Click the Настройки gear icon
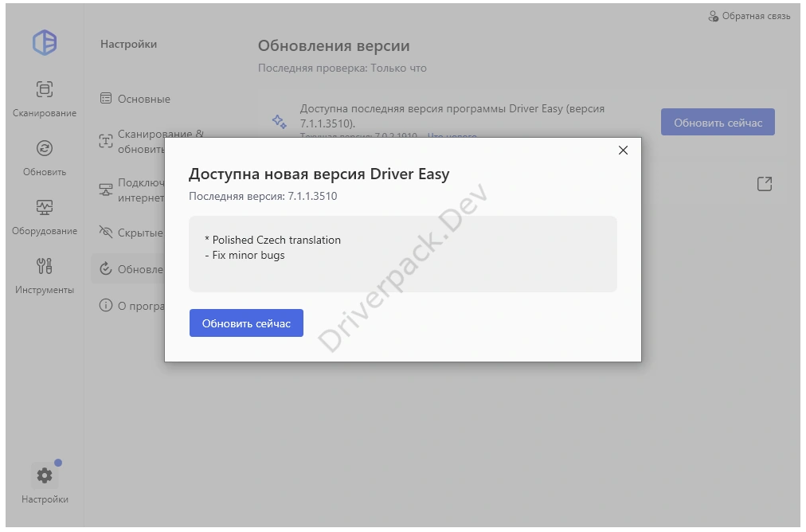Viewport: 806px width, 532px height. tap(45, 475)
